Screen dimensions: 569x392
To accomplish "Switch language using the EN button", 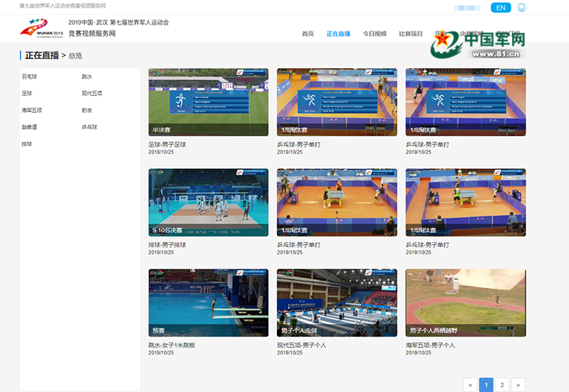I will (501, 7).
